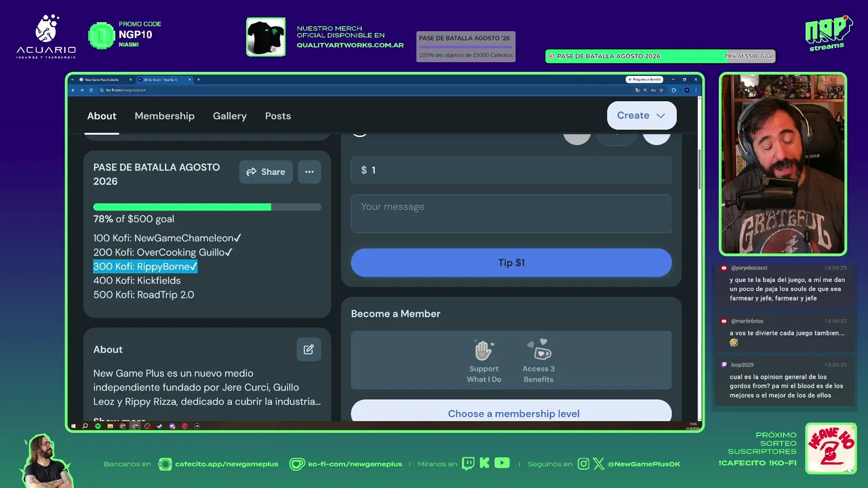
Task: Click '100 Kofi: NewGameChameleon' line
Action: click(167, 238)
